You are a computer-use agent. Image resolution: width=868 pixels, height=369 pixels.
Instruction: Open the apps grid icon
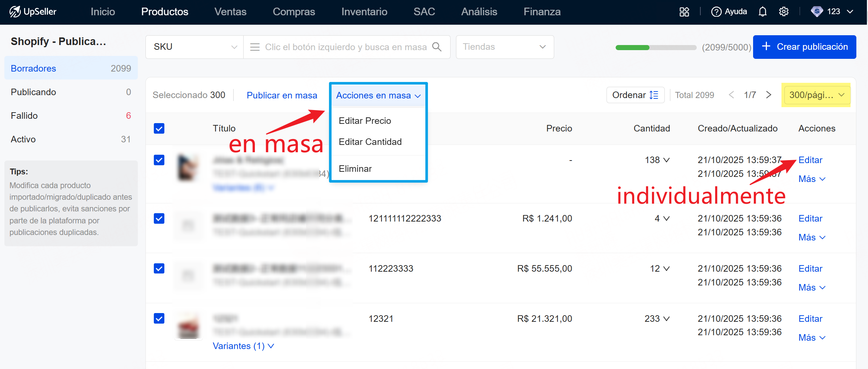click(x=684, y=12)
